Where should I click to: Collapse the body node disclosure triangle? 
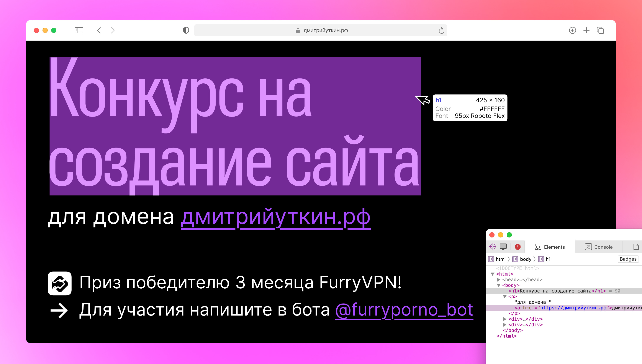(498, 285)
